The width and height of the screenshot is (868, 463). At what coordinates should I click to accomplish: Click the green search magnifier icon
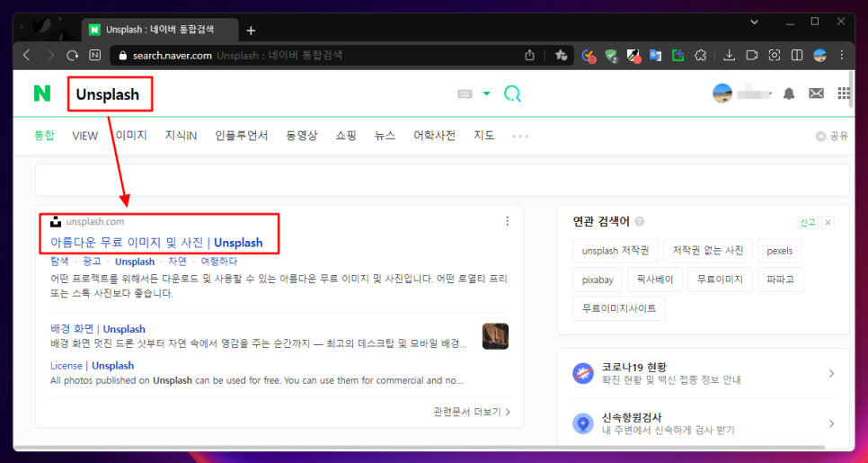(512, 93)
